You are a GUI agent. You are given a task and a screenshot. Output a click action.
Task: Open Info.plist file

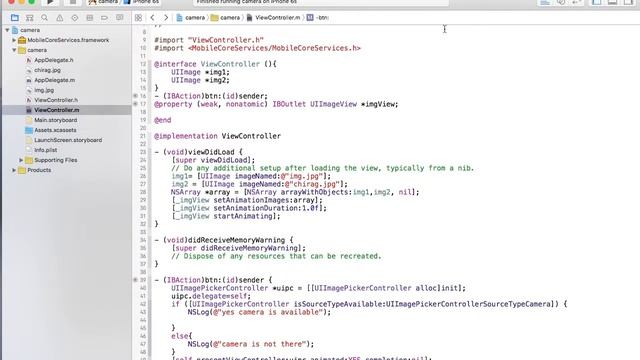tap(45, 150)
